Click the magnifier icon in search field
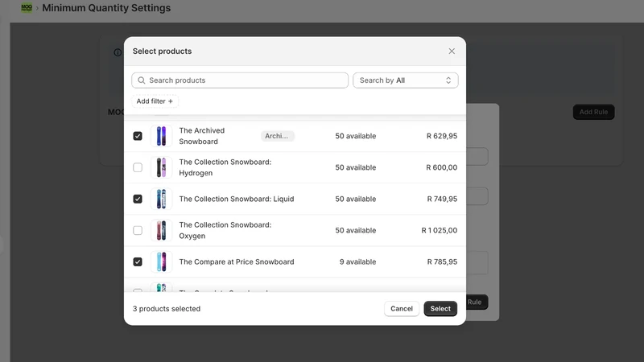Screen dimensions: 644x362 142,80
